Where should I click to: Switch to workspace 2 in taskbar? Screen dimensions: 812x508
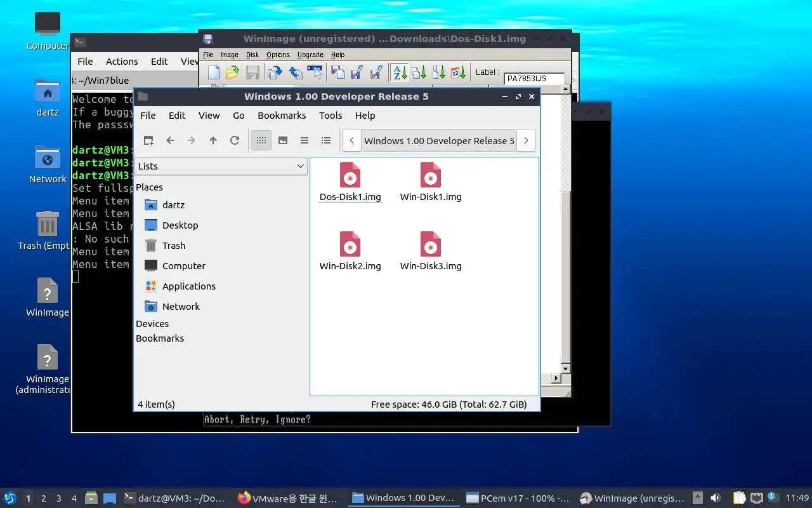click(x=44, y=498)
